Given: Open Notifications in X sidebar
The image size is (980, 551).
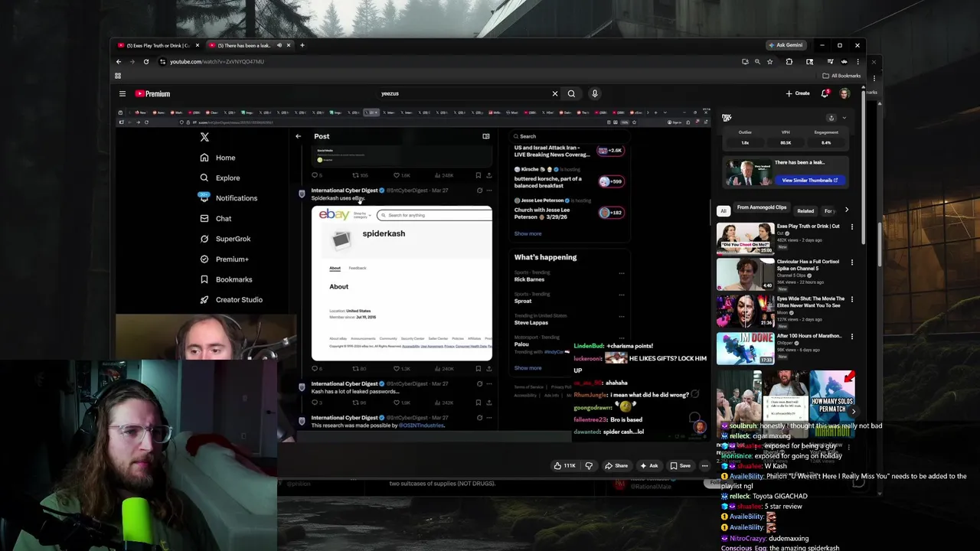Looking at the screenshot, I should coord(228,197).
